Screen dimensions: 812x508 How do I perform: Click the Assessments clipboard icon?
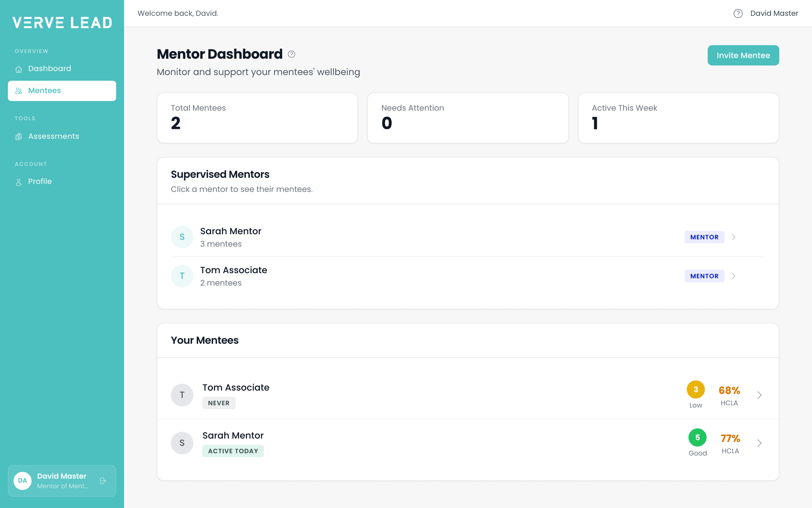point(19,137)
